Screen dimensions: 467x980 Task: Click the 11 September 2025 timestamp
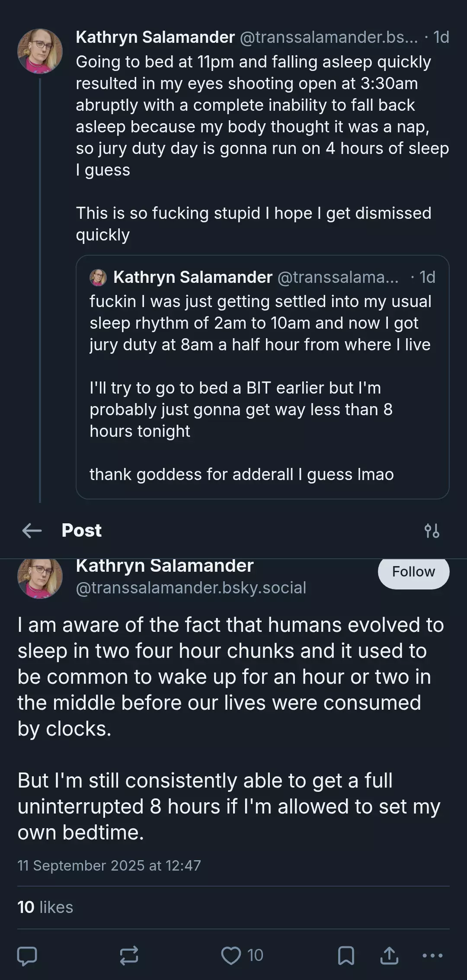coord(109,865)
